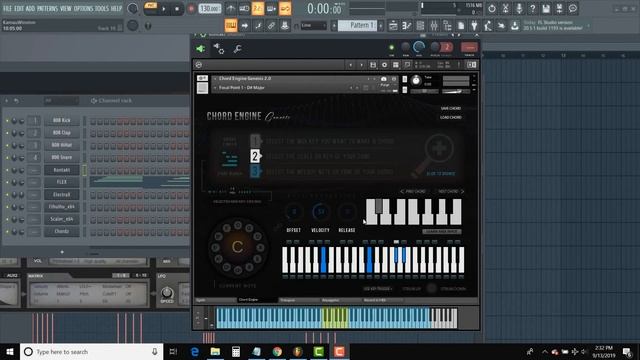Open the PATTERNS menu
640x360 pixels.
click(x=47, y=8)
